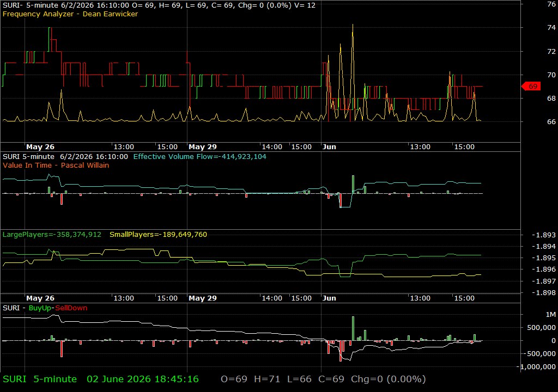Click the LargePlayers=-358,374,912 legend
The image size is (558, 392).
tap(52, 235)
